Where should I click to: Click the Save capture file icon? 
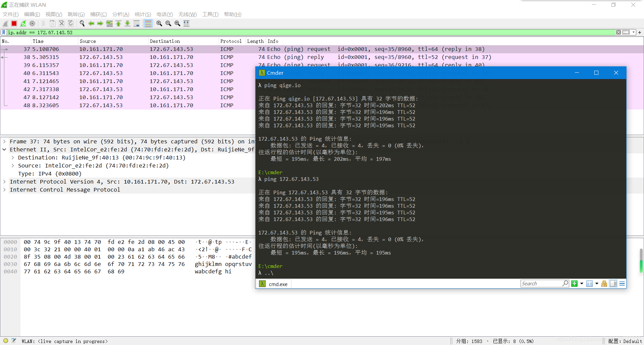53,23
